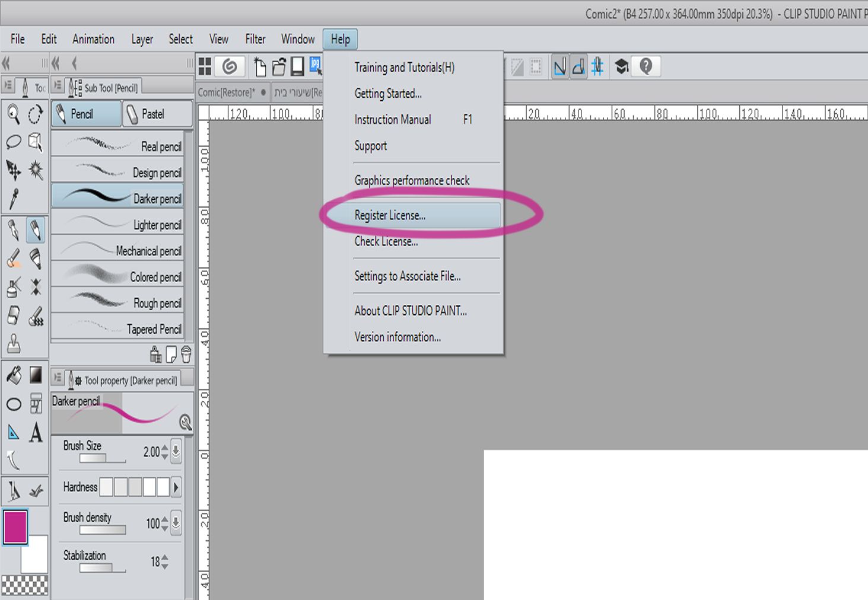Click the Save icon in command bar
This screenshot has height=600, width=868.
coord(297,66)
